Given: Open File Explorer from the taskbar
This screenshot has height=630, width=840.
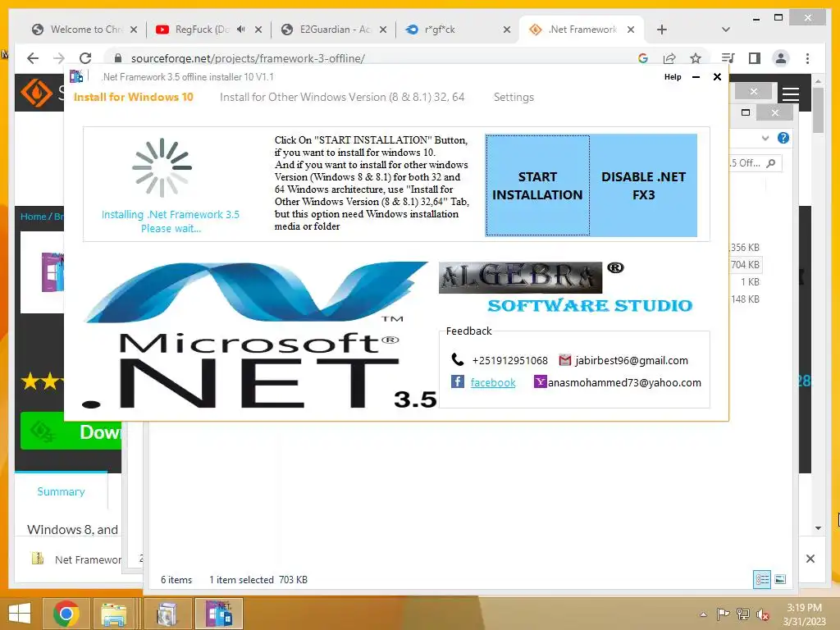Looking at the screenshot, I should click(x=113, y=614).
